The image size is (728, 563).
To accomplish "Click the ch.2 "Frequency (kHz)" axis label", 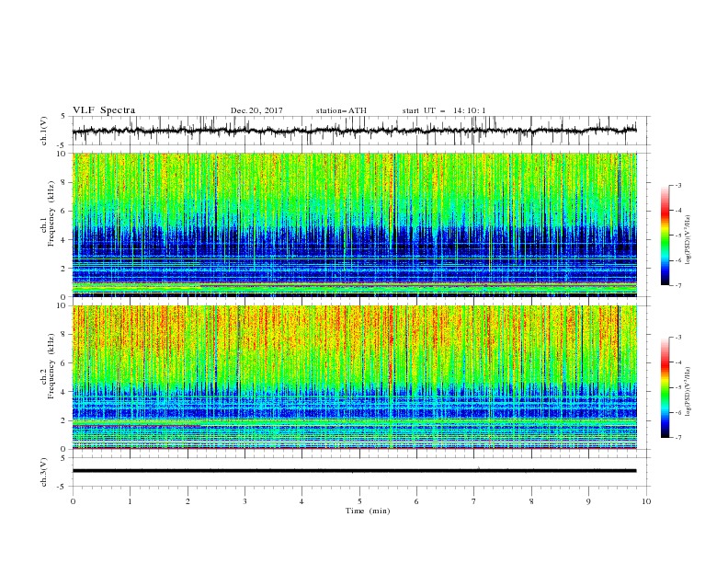I will tap(51, 365).
